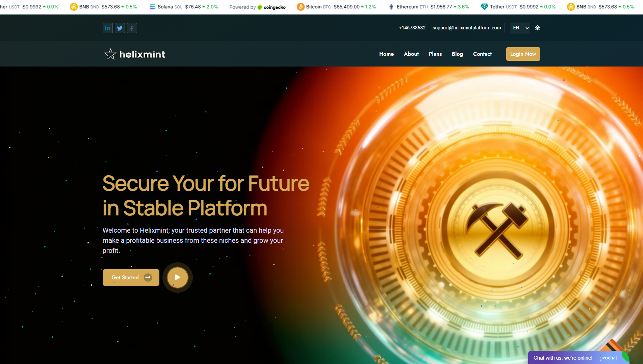Click the Welcome to Helixmint paragraph
The width and height of the screenshot is (643, 364).
click(193, 240)
